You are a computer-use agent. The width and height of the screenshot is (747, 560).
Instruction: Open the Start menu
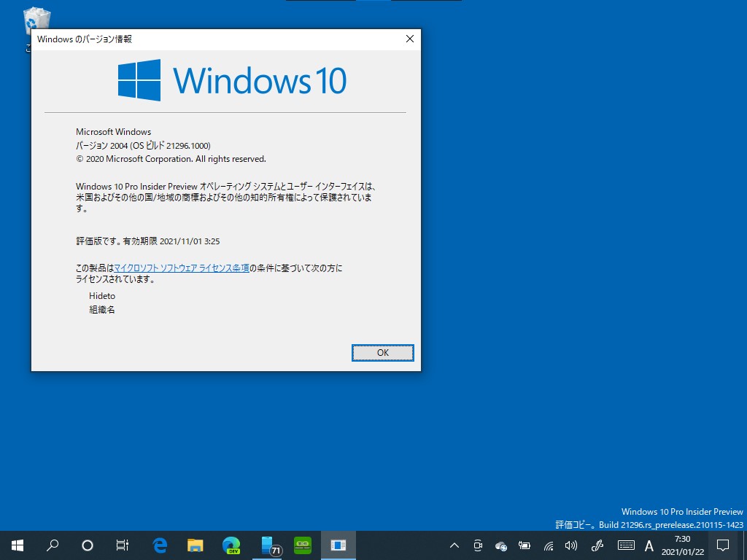coord(17,545)
